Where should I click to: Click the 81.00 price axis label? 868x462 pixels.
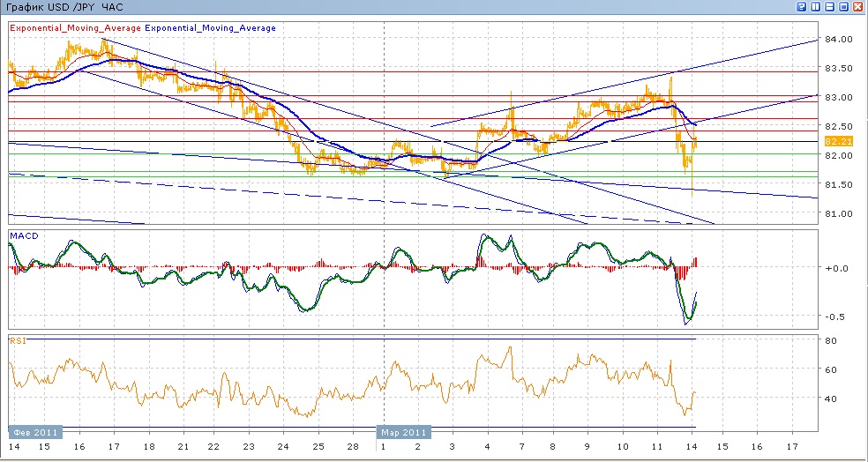[x=837, y=213]
